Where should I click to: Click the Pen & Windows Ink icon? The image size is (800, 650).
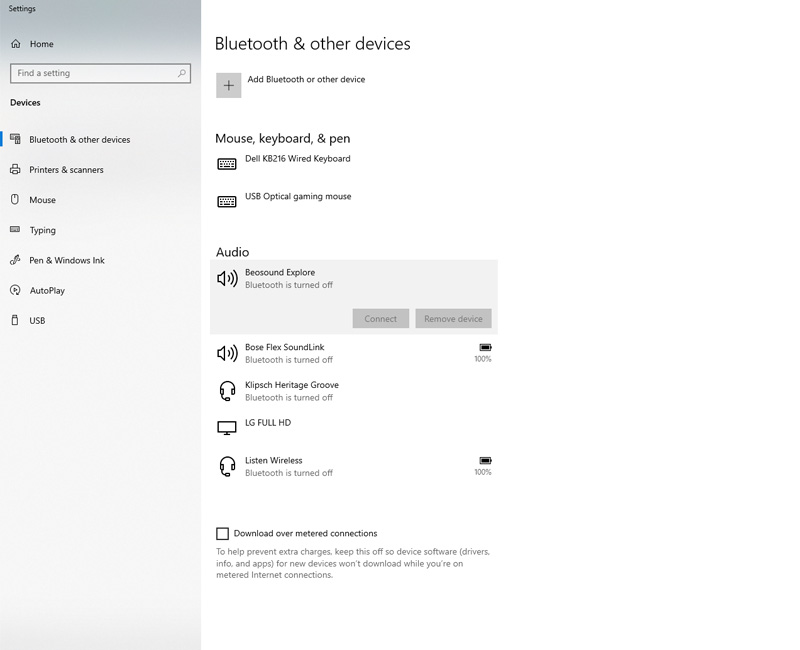[x=15, y=260]
